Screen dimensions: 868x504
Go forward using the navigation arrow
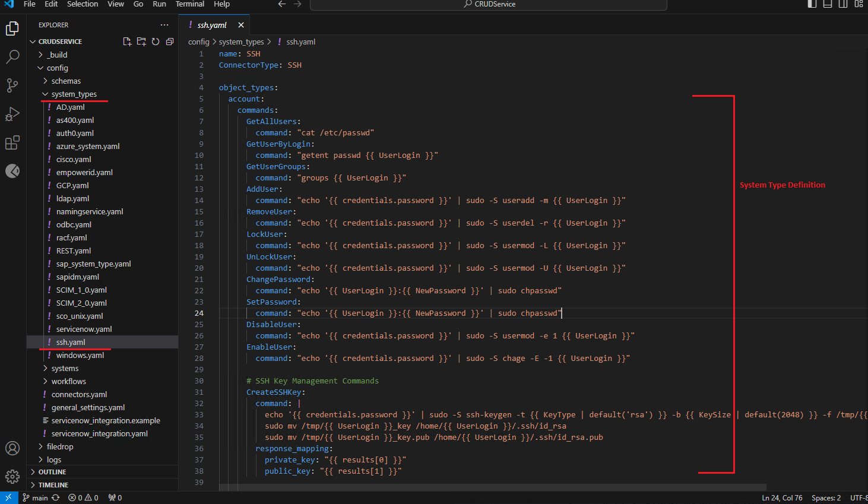[x=297, y=4]
